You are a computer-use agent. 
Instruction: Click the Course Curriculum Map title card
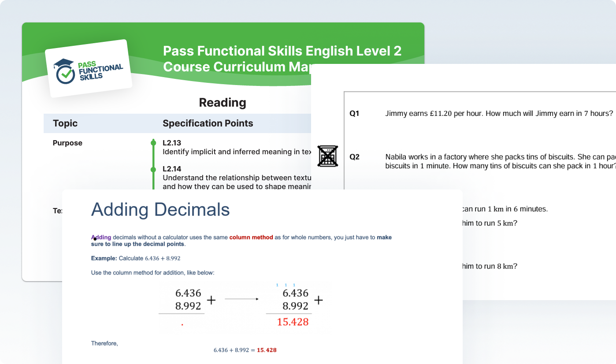pyautogui.click(x=282, y=59)
